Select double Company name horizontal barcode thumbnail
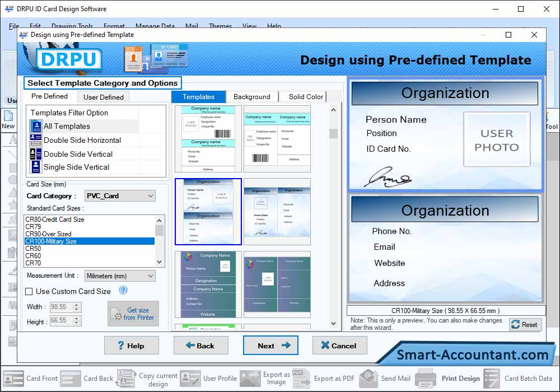 coord(277,139)
